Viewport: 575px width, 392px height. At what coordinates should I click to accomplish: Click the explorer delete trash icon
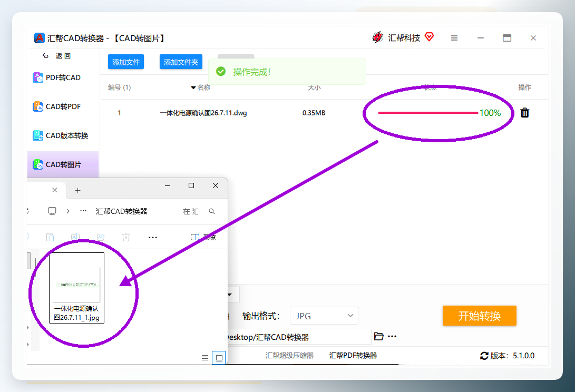[x=126, y=237]
